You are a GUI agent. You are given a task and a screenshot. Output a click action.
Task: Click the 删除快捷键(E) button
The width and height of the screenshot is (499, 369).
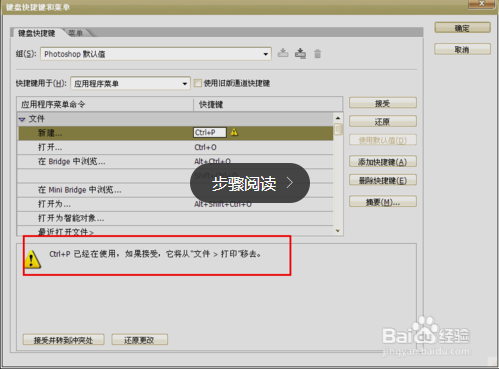(x=383, y=180)
